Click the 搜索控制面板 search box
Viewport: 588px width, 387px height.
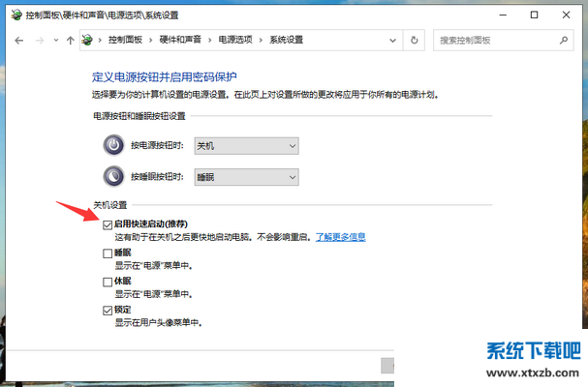pyautogui.click(x=494, y=41)
